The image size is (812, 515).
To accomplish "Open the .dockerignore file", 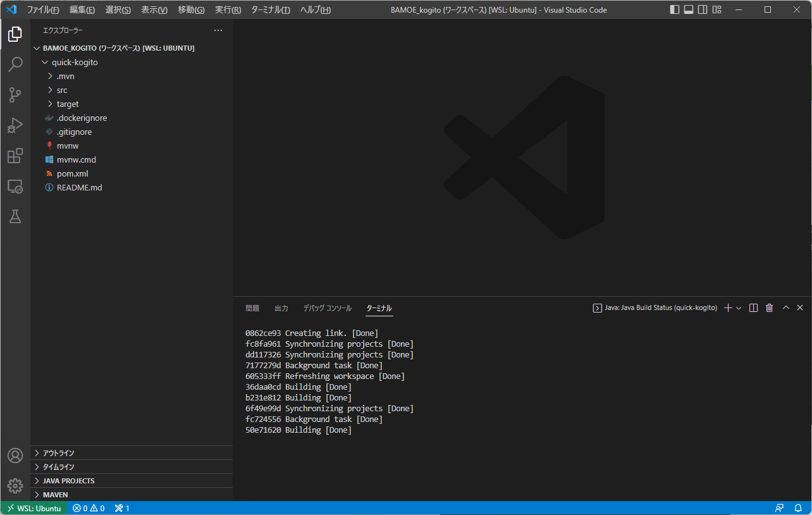I will click(x=132, y=118).
